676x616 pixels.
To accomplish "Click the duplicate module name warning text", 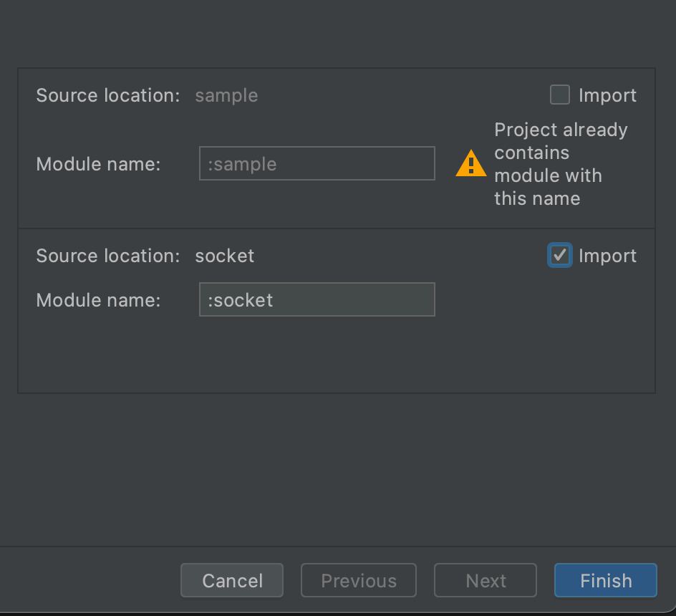I will click(x=561, y=164).
